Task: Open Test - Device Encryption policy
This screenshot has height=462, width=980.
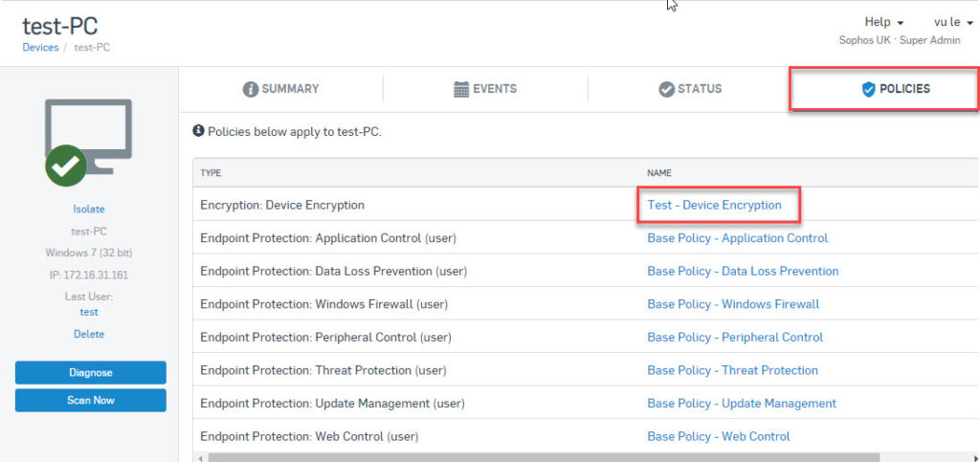Action: click(x=714, y=205)
